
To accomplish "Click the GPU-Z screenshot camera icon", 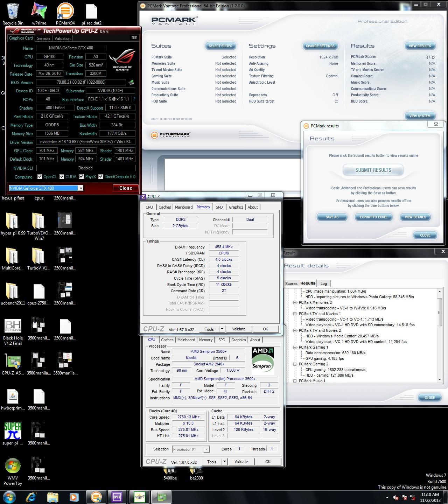I will pyautogui.click(x=134, y=38).
